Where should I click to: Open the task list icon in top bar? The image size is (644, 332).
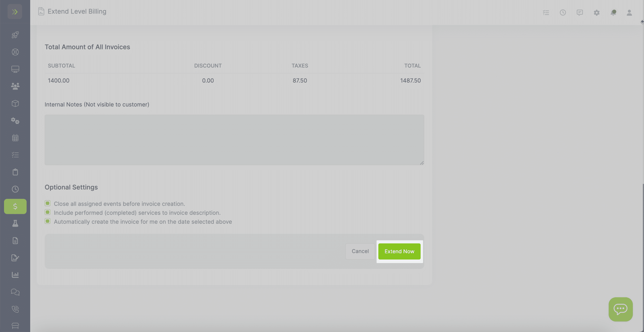(x=546, y=13)
